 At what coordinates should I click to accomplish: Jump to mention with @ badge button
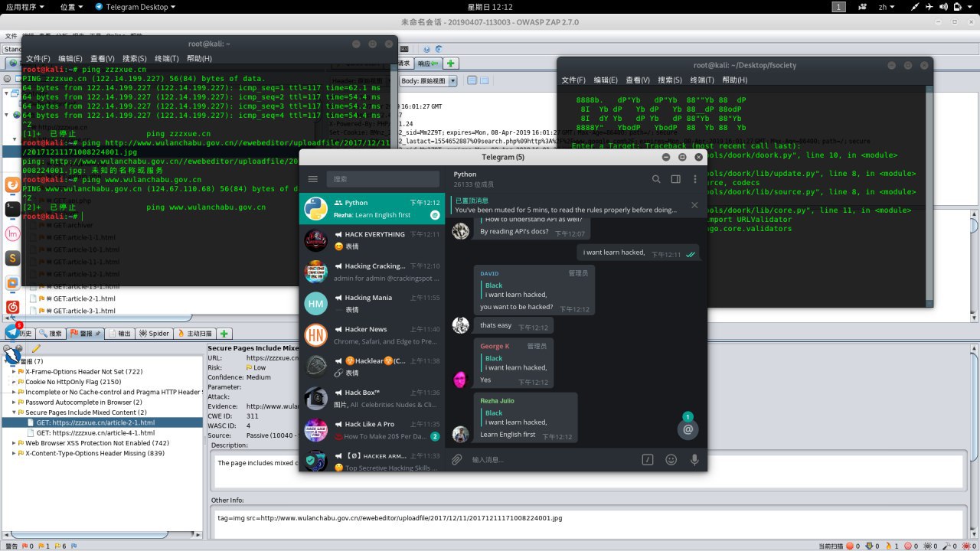point(688,429)
